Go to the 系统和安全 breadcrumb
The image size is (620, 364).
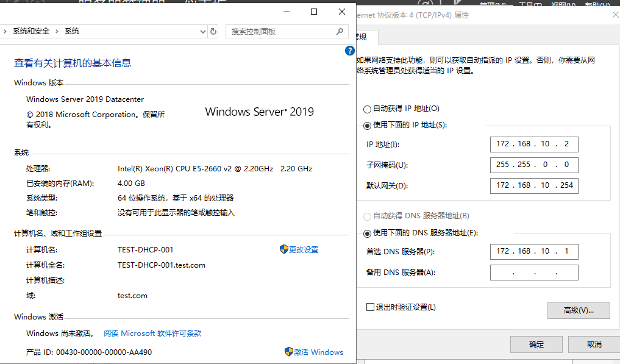click(31, 31)
